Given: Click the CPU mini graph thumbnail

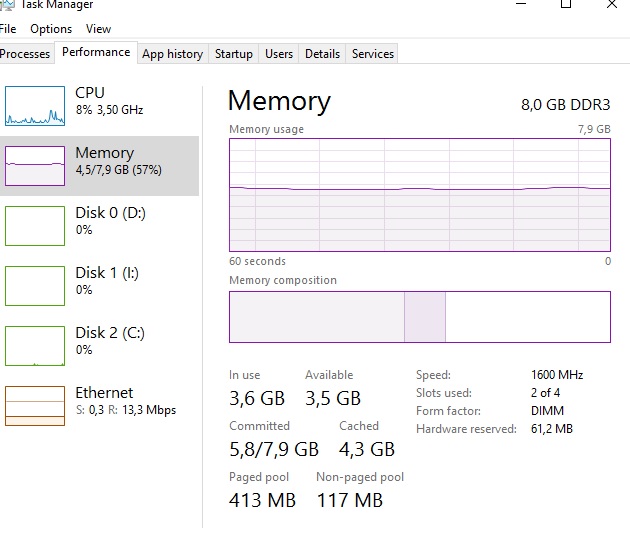Looking at the screenshot, I should pyautogui.click(x=34, y=105).
